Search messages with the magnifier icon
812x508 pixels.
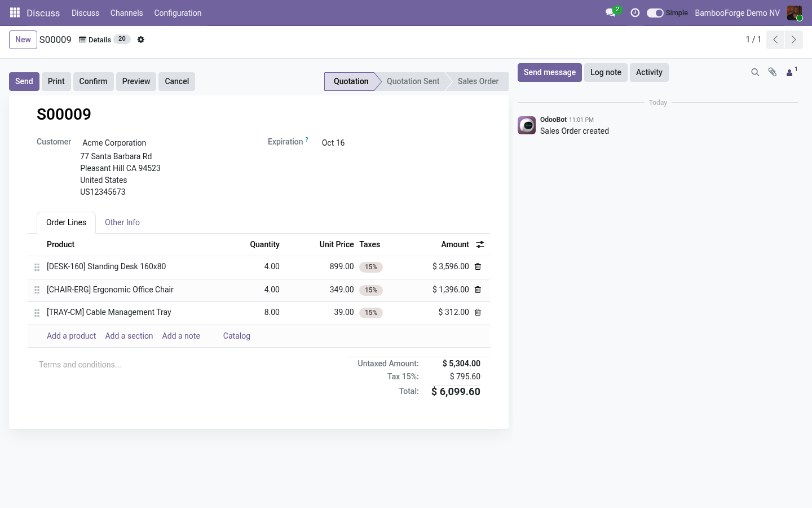(x=755, y=72)
